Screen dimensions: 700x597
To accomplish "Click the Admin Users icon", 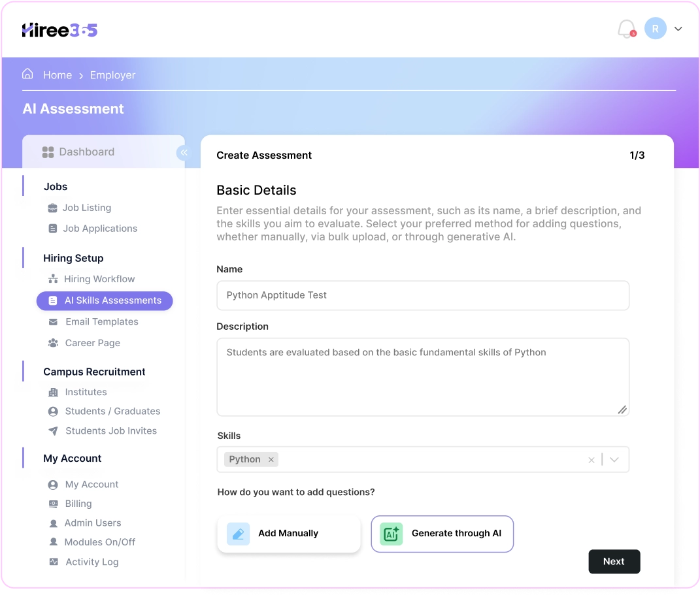I will (x=53, y=523).
